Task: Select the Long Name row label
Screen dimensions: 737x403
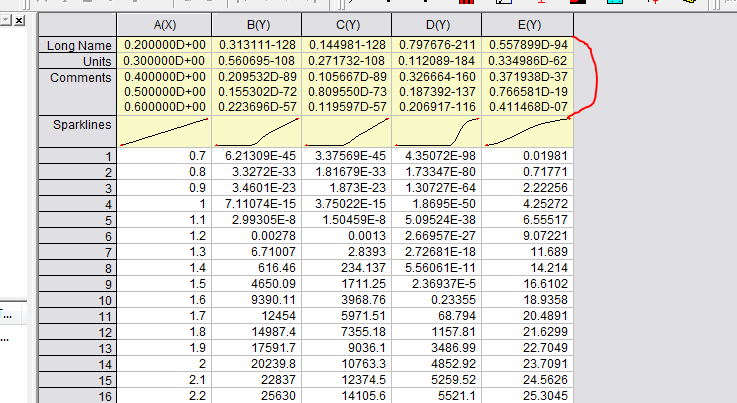Action: tap(78, 45)
